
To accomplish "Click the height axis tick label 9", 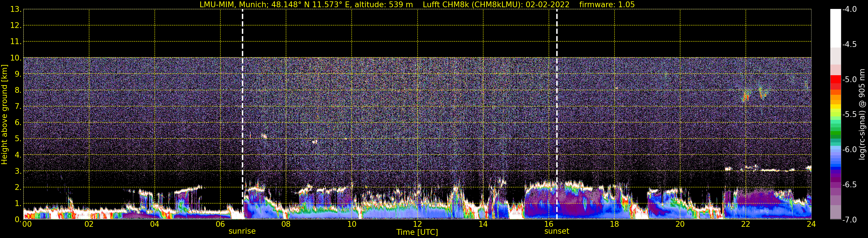I will 18,74.
